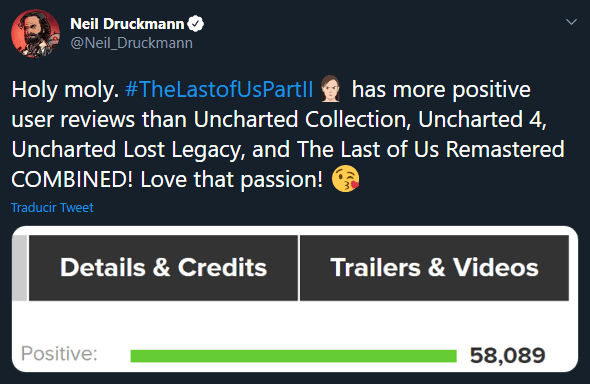Click the Love that passion! text

click(231, 180)
